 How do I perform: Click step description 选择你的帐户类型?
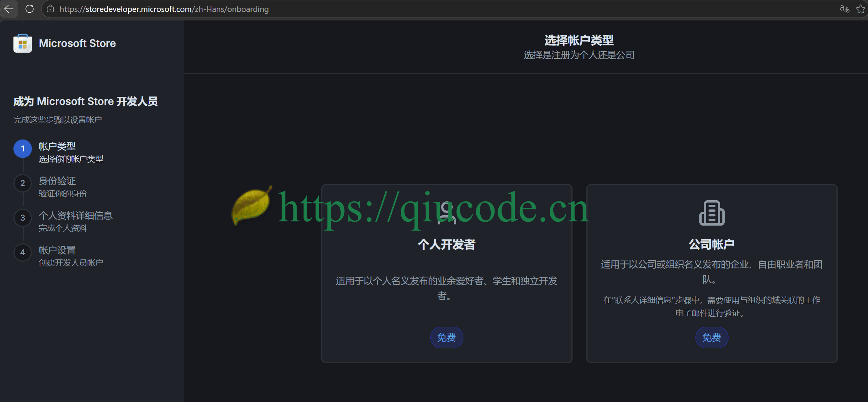click(x=71, y=159)
